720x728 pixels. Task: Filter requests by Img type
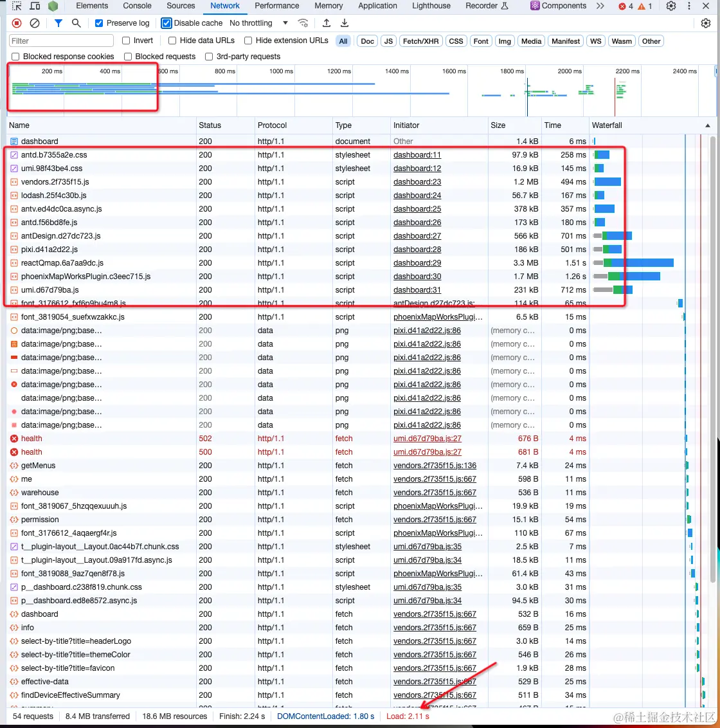click(505, 41)
